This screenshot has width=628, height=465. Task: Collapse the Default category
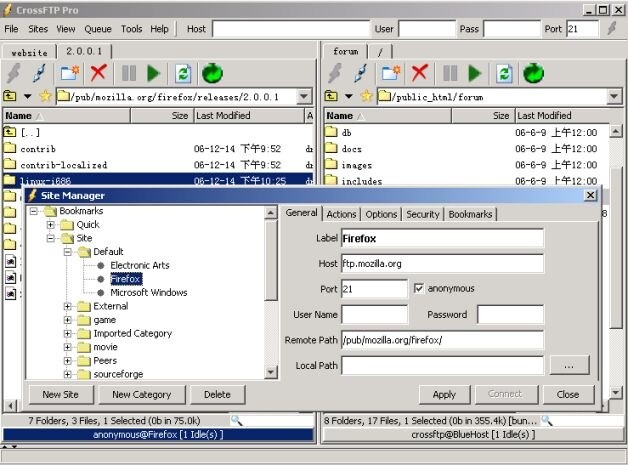coord(67,252)
